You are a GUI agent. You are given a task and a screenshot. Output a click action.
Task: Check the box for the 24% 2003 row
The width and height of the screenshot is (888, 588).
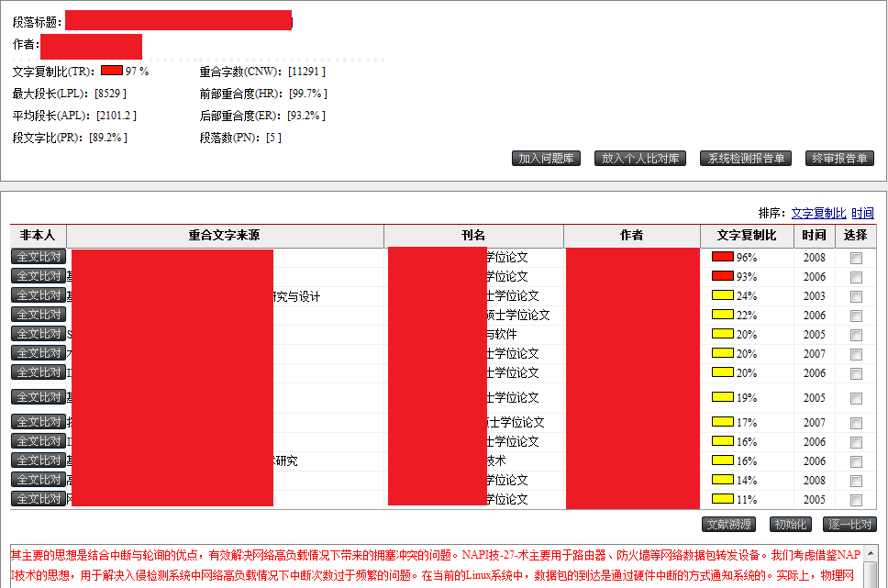(856, 297)
